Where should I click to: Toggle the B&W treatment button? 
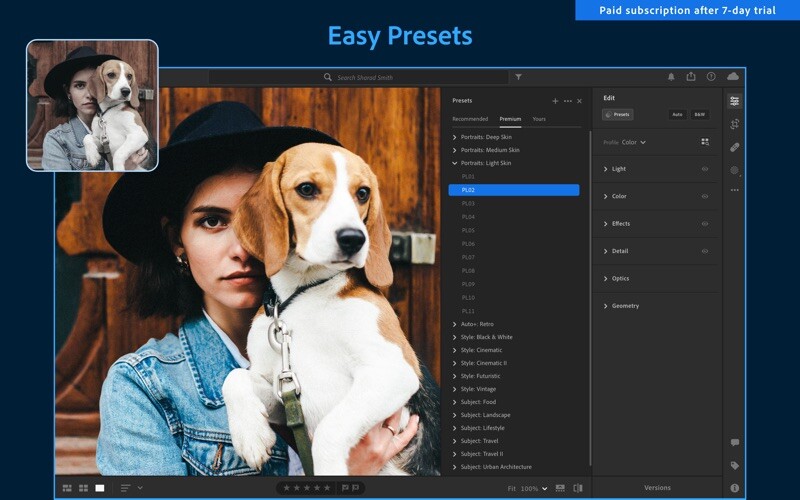(699, 114)
